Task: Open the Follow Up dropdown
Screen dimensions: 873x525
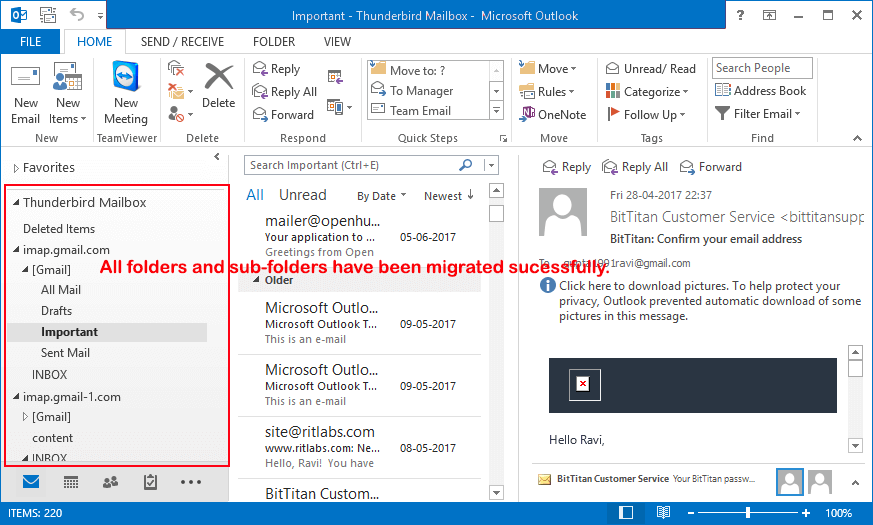Action: point(646,114)
